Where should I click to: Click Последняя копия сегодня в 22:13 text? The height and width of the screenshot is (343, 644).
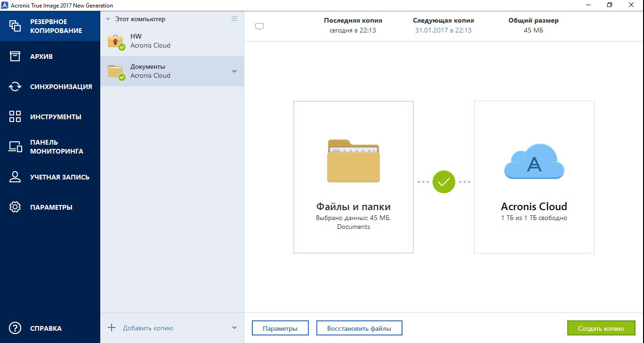[353, 25]
